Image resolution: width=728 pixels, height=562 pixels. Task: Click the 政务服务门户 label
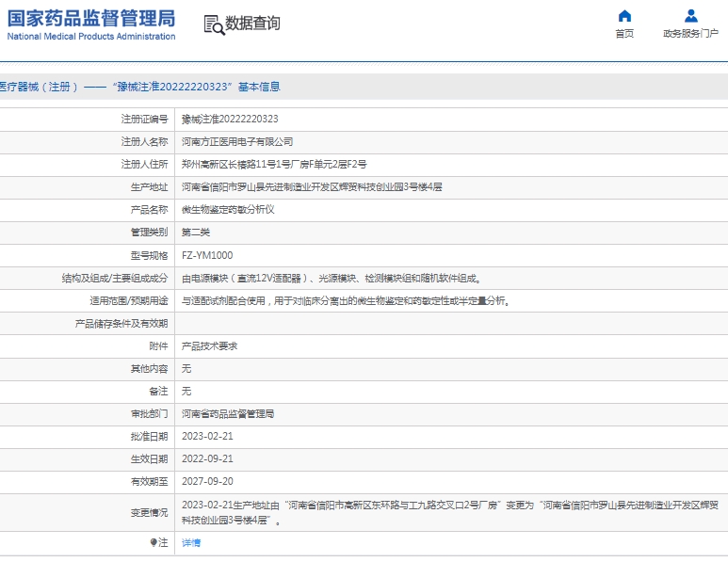691,33
